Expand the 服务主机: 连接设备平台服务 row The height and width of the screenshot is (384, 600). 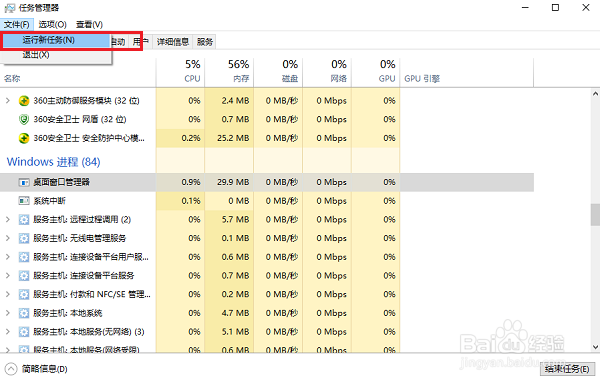[8, 276]
